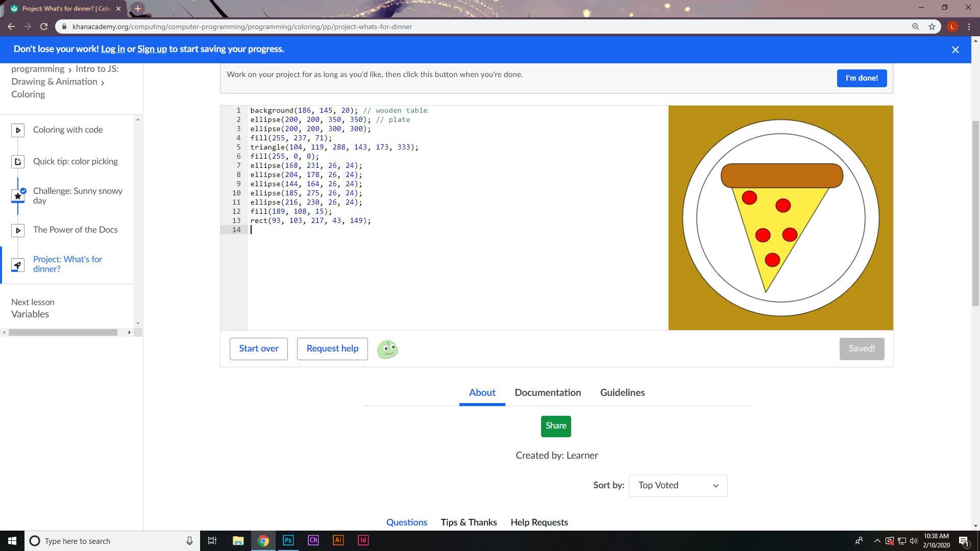The height and width of the screenshot is (551, 980).
Task: Select the Tips & Thanks tab
Action: coord(468,522)
